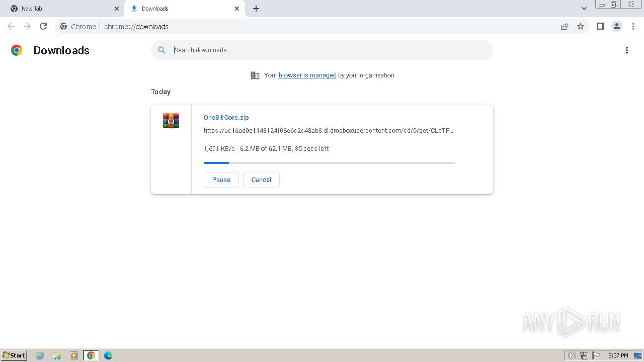Open the Action Center flag icon
Image resolution: width=644 pixels, height=362 pixels.
coord(596,355)
